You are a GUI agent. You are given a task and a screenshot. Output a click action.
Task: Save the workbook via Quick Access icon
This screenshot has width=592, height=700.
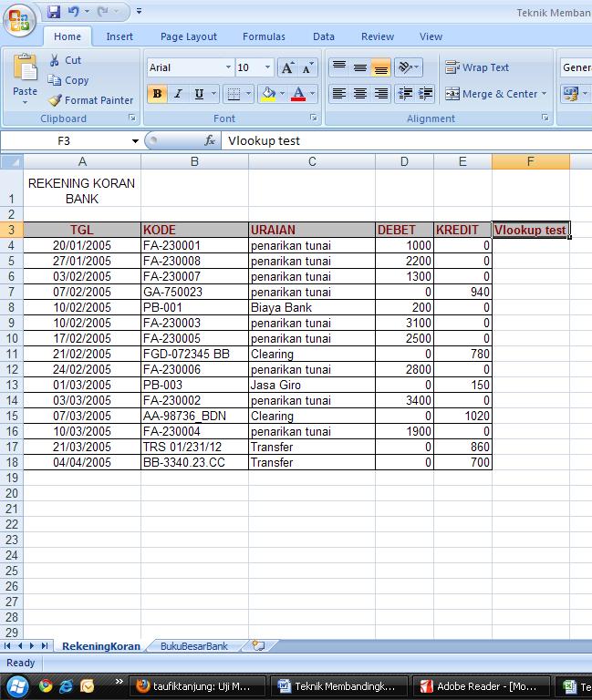pyautogui.click(x=54, y=12)
